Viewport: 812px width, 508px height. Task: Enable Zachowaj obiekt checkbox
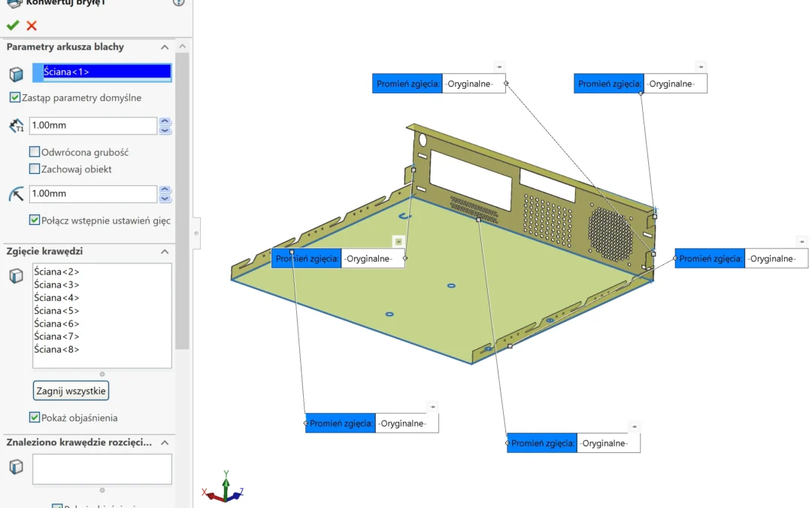[x=34, y=169]
